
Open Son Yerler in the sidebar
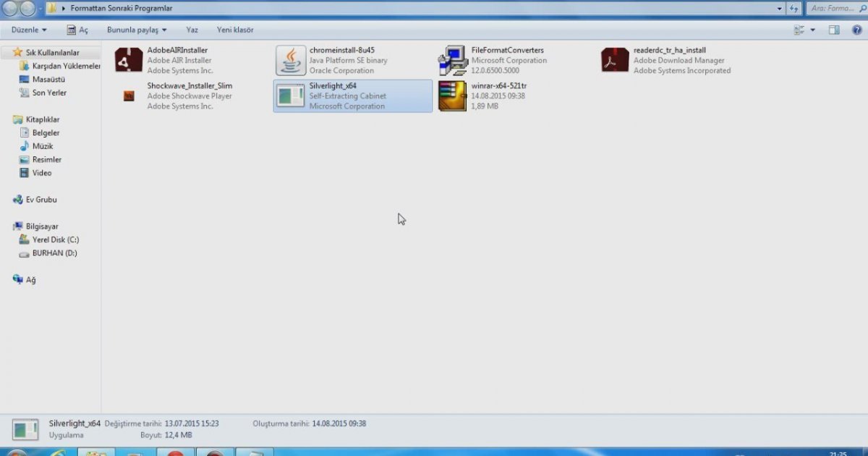pyautogui.click(x=43, y=93)
